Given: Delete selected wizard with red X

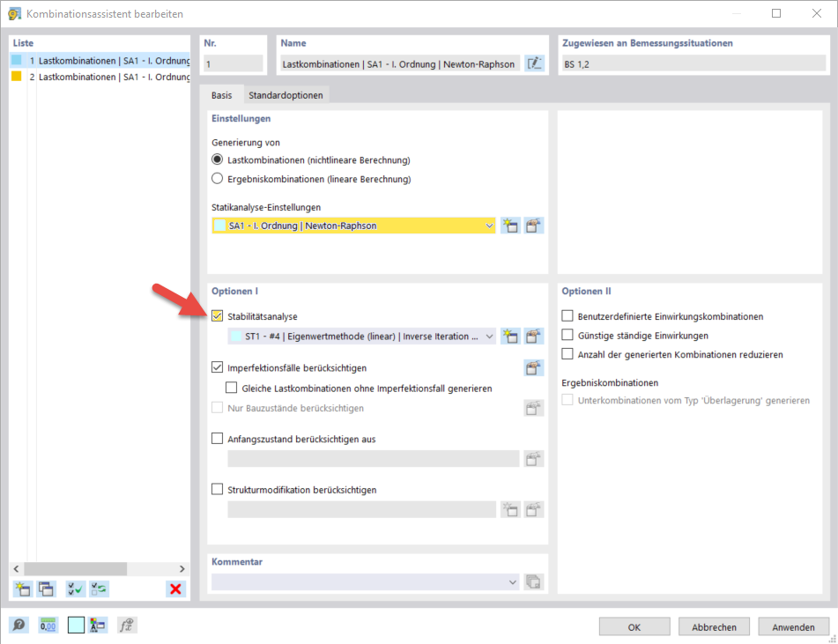Looking at the screenshot, I should [x=175, y=589].
